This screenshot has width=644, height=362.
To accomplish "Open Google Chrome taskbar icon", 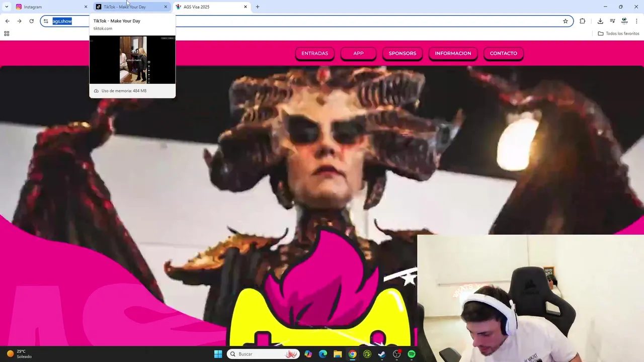I will point(353,354).
